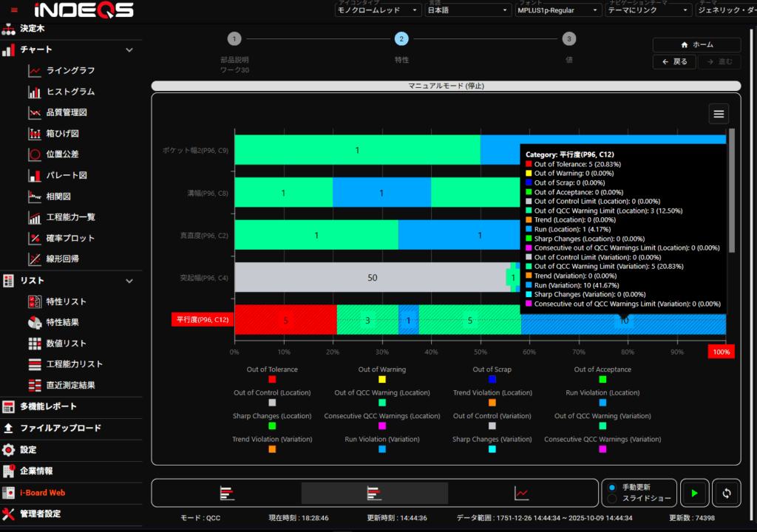This screenshot has height=532, width=757.
Task: Click the ホーム button
Action: (x=696, y=44)
